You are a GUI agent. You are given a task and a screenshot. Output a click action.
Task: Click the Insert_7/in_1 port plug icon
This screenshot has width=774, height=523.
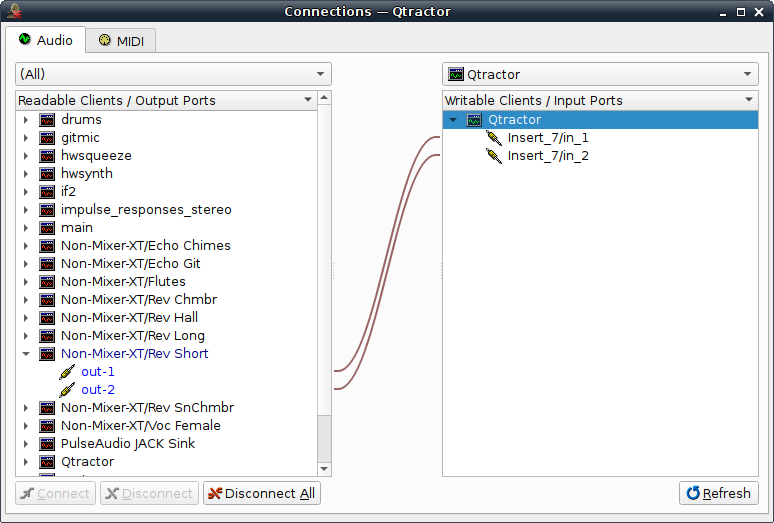tap(494, 138)
